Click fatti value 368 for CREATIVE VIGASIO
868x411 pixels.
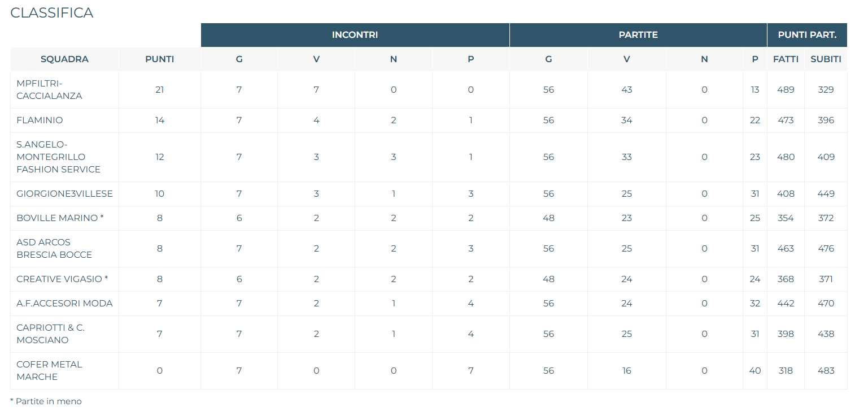pyautogui.click(x=786, y=279)
